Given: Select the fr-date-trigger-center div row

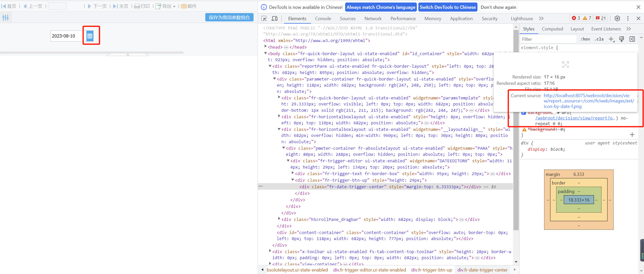Looking at the screenshot, I should point(385,187).
